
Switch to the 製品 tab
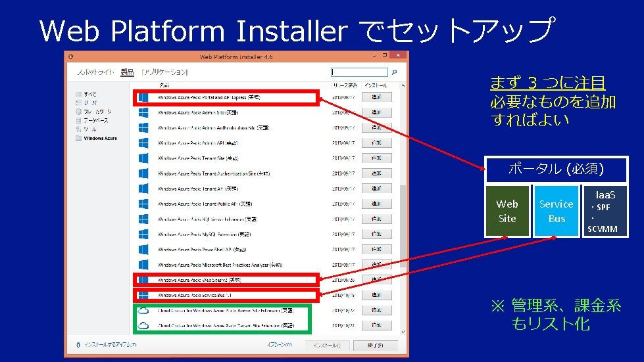[x=128, y=72]
